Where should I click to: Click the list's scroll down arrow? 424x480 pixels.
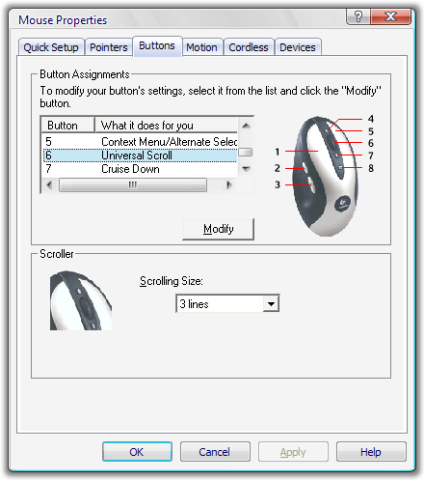click(246, 169)
